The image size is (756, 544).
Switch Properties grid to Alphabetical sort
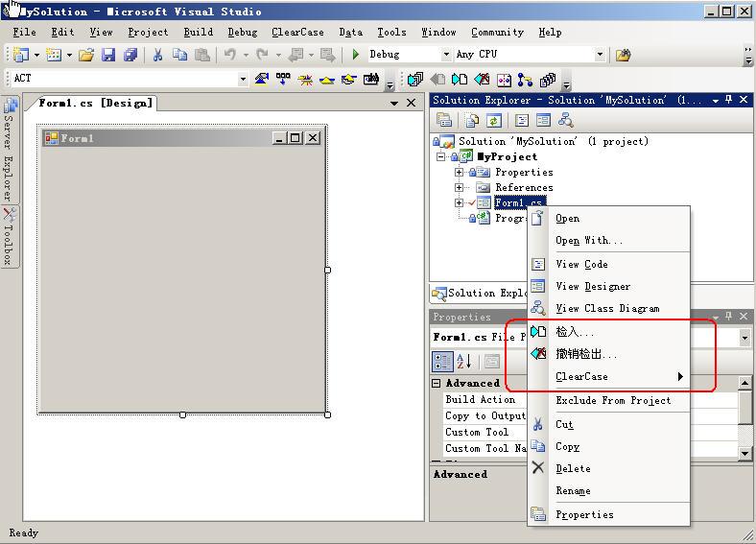pyautogui.click(x=463, y=361)
